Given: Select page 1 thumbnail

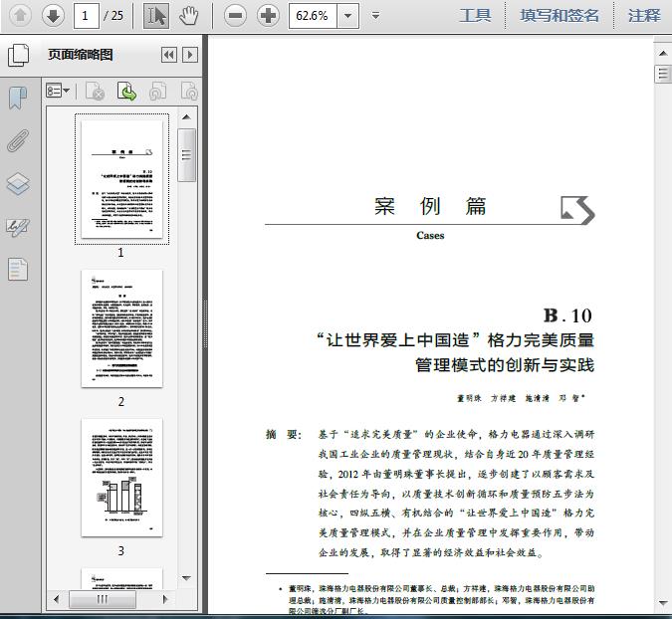Looking at the screenshot, I should tap(122, 179).
